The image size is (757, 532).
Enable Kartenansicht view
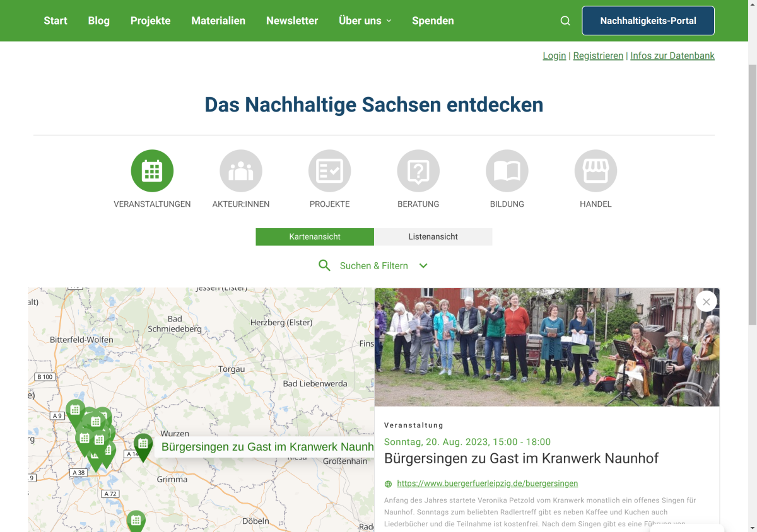pyautogui.click(x=314, y=236)
